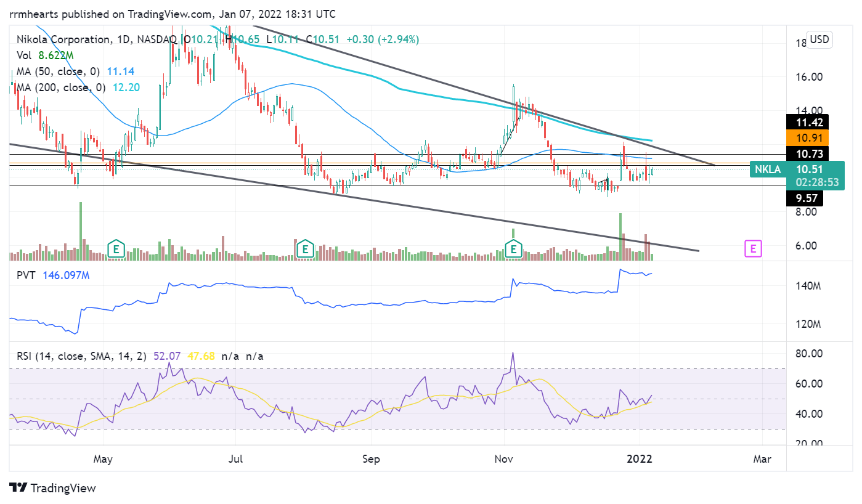Click the PVT value 146.097M
The height and width of the screenshot is (504, 862).
point(66,275)
